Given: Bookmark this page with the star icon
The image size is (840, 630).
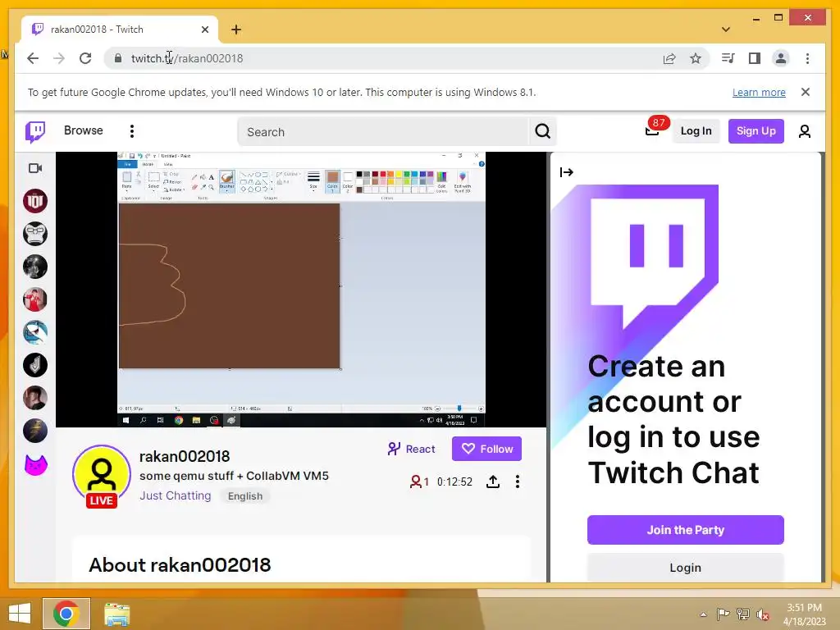Looking at the screenshot, I should pos(696,58).
